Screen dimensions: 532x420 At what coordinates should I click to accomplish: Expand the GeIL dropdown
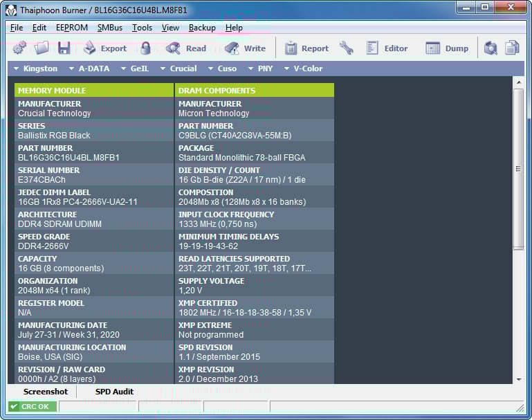[135, 69]
